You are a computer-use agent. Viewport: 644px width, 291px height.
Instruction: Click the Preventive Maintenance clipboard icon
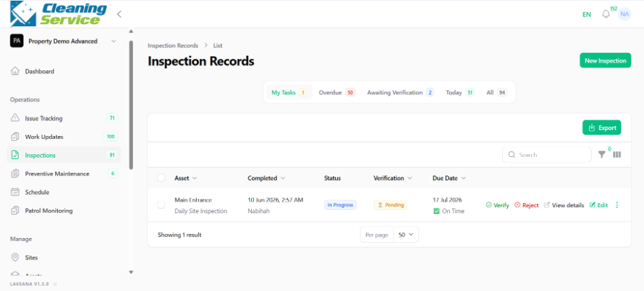coord(15,173)
